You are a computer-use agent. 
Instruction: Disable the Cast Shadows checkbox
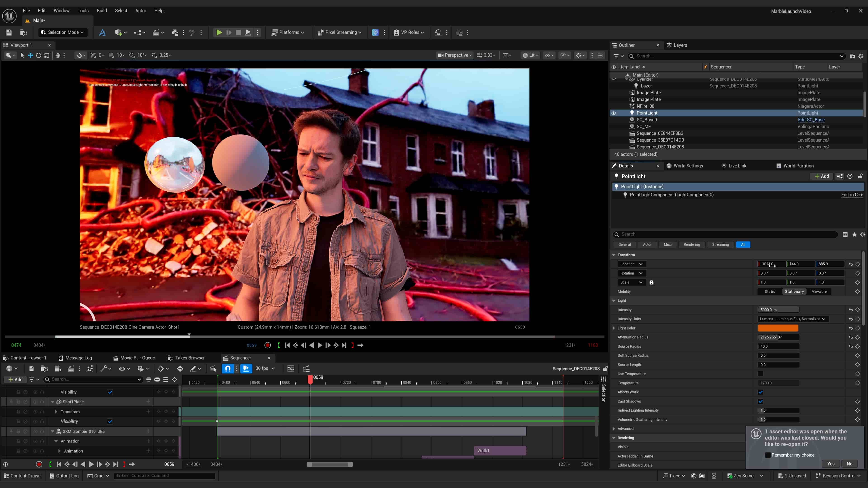tap(760, 401)
